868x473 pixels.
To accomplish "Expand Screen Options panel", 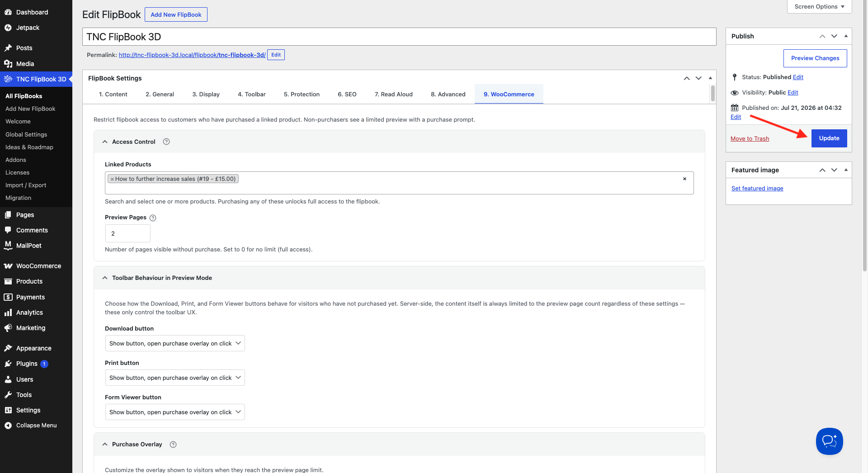I will (x=819, y=7).
